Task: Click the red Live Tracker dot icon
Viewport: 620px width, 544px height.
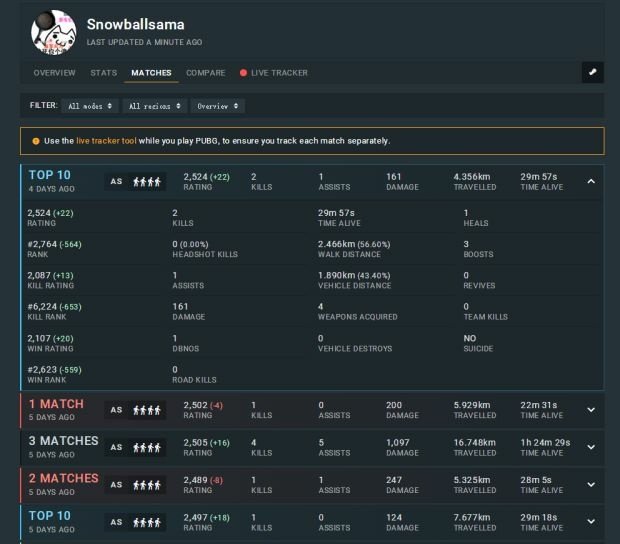Action: [x=243, y=73]
